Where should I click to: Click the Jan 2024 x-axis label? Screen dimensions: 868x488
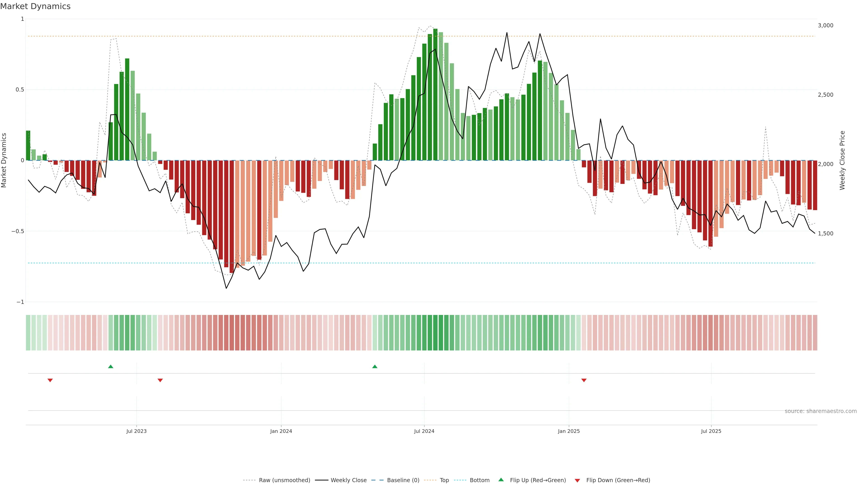[281, 431]
